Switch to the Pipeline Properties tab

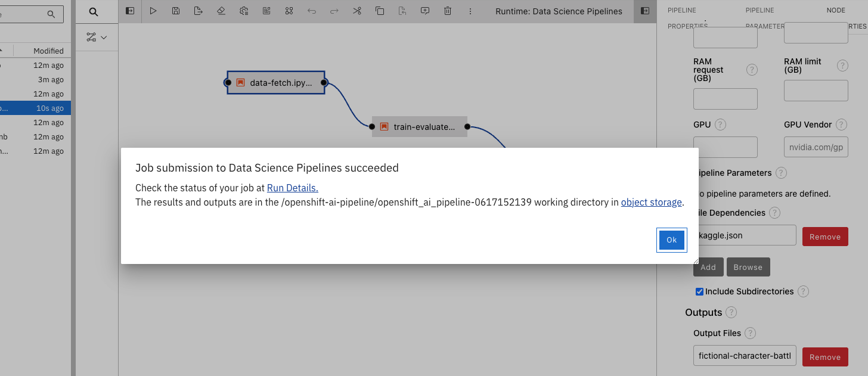tap(682, 18)
